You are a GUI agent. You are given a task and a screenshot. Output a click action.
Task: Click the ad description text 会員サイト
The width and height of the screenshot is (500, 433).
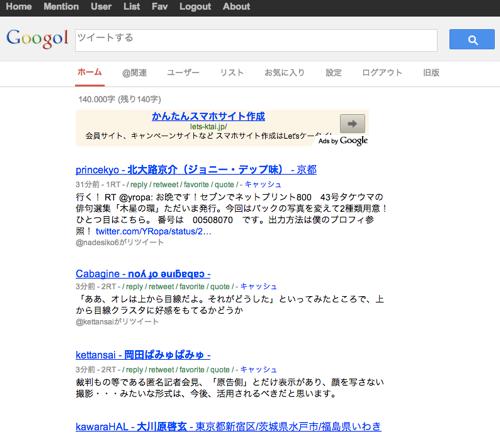208,136
